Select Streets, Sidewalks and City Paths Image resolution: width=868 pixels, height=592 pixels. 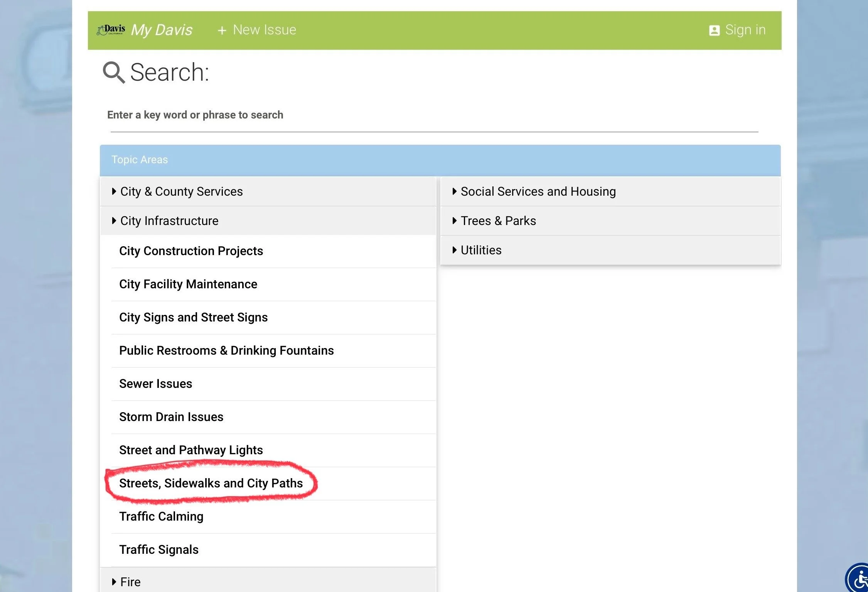(211, 483)
